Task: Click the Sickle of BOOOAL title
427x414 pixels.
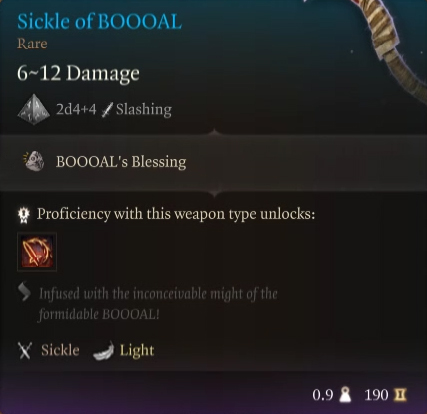Action: (99, 21)
